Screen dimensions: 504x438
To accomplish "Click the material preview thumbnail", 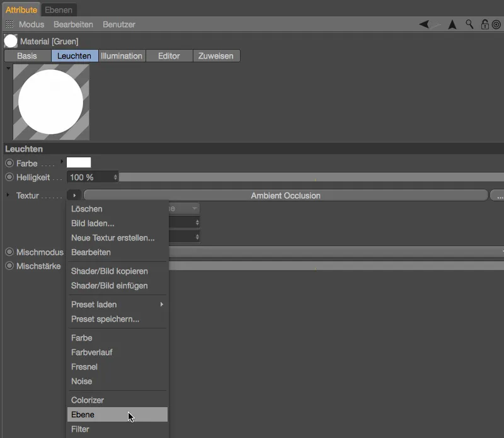I will click(x=50, y=102).
